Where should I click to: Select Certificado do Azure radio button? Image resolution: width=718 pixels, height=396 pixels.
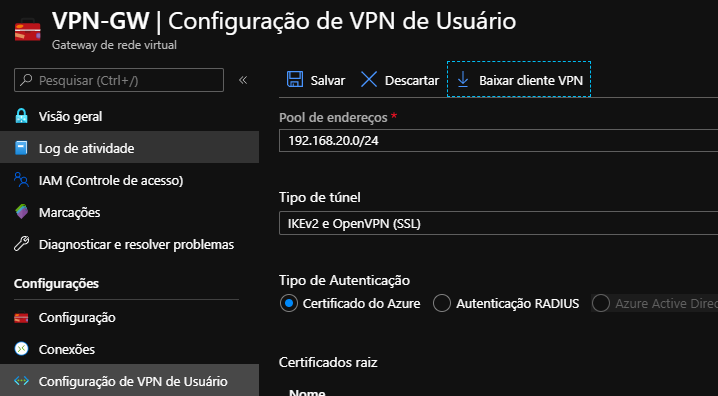288,303
